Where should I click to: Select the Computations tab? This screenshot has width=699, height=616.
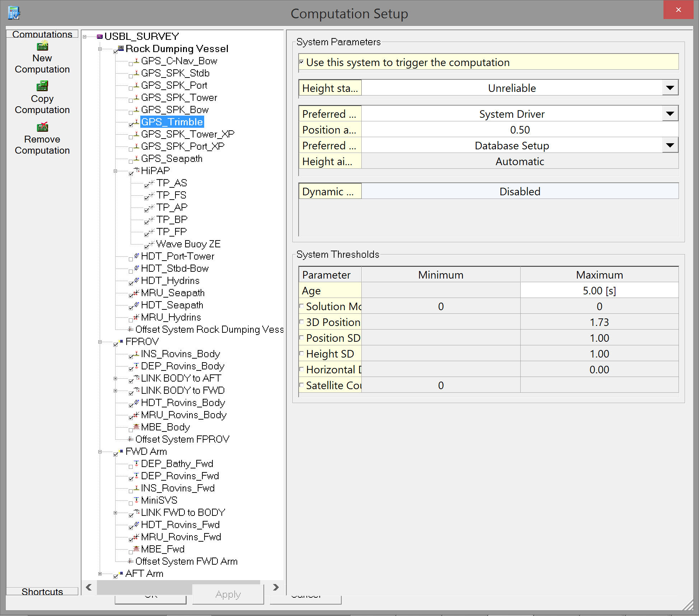(42, 34)
